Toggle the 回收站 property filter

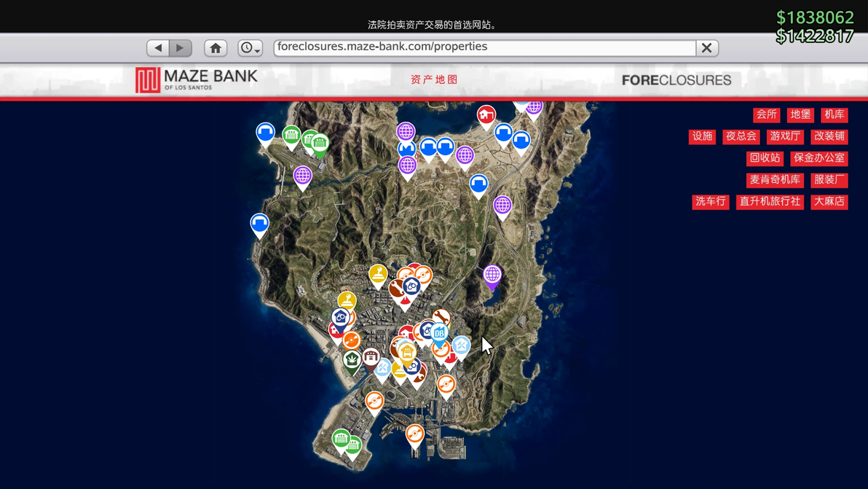click(765, 158)
